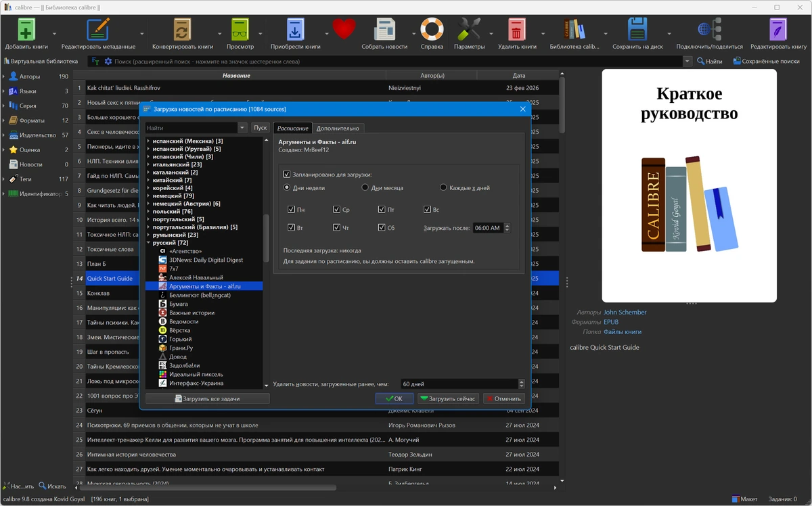The width and height of the screenshot is (812, 506).
Task: Open Edit metadata toolbar icon
Action: point(98,30)
